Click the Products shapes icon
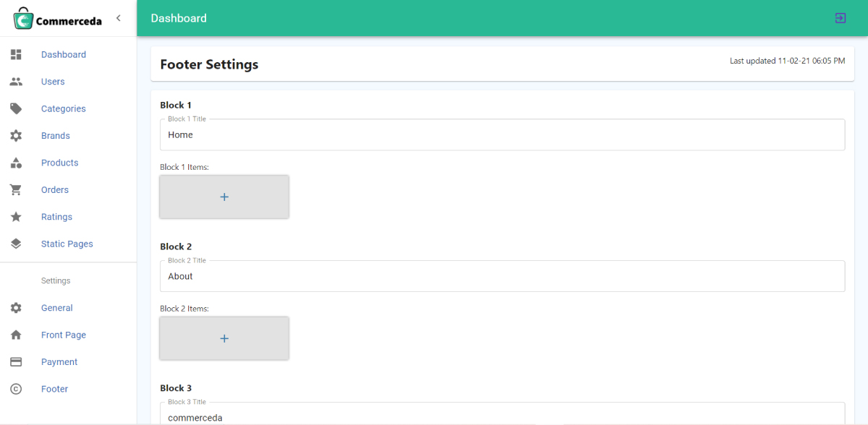 point(16,163)
